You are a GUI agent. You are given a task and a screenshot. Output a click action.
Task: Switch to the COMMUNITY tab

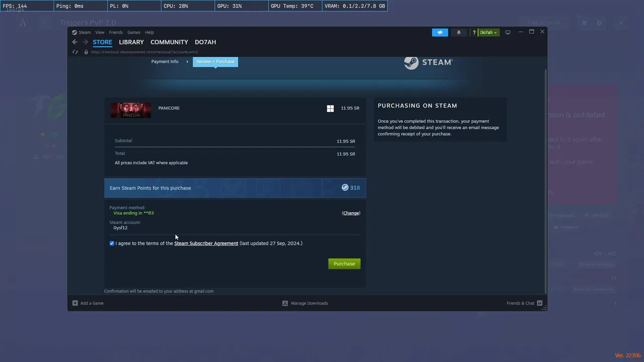(x=169, y=42)
